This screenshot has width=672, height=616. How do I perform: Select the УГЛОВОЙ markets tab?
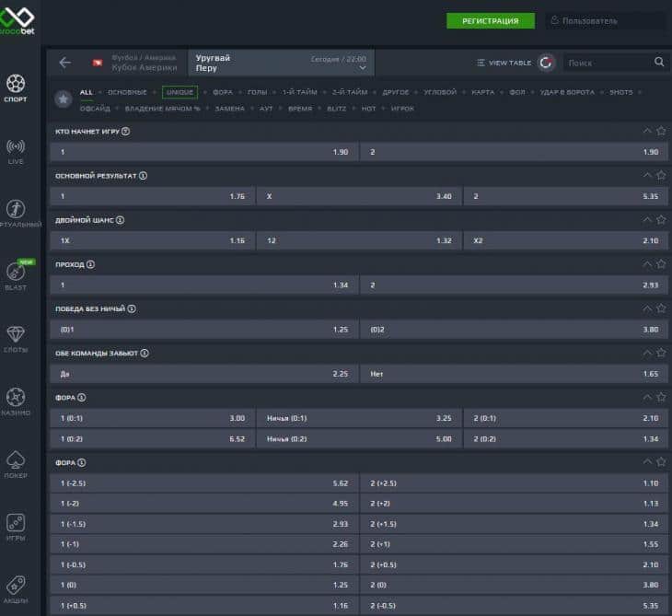coord(440,92)
